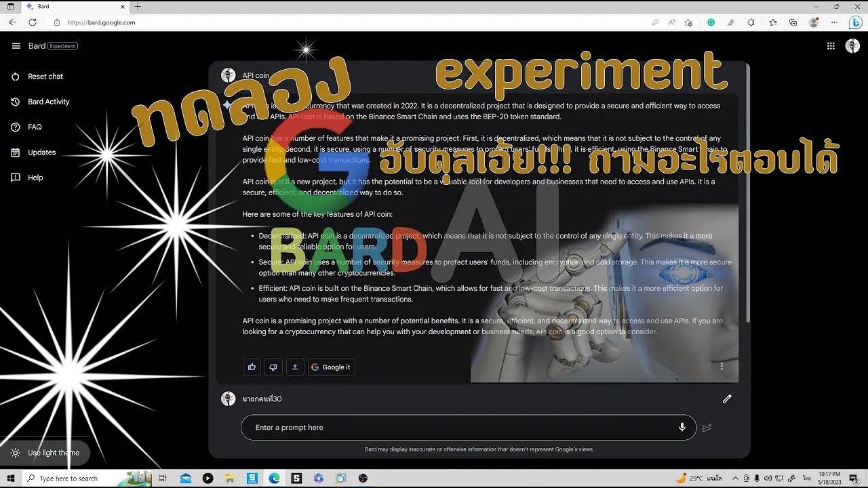Click the Bard disclaimer text at bottom

(479, 449)
